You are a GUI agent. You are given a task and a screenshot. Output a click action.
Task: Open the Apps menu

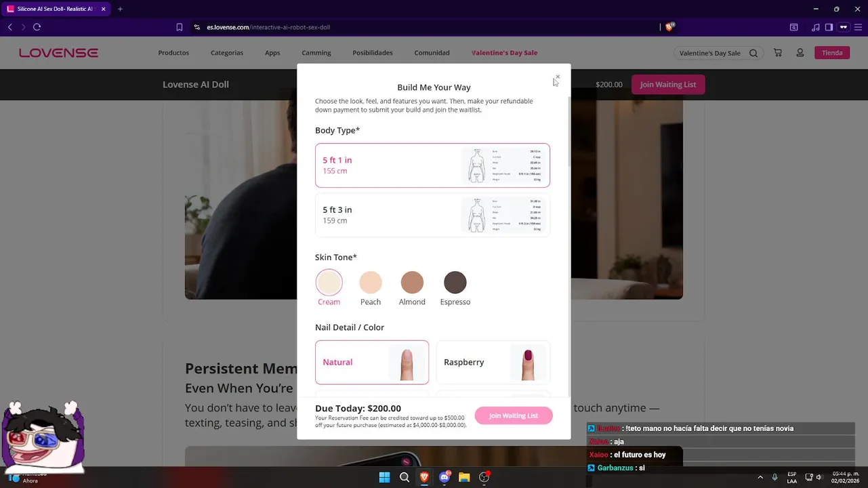pos(272,53)
